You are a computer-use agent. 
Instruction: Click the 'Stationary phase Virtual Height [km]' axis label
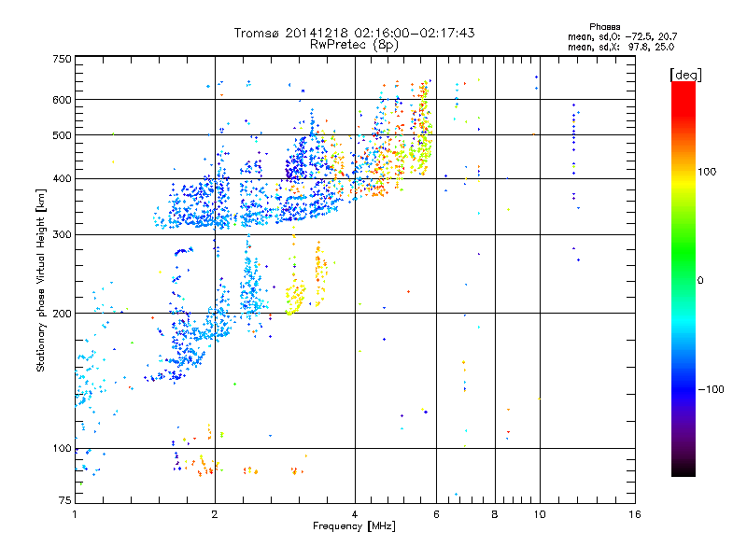(40, 281)
